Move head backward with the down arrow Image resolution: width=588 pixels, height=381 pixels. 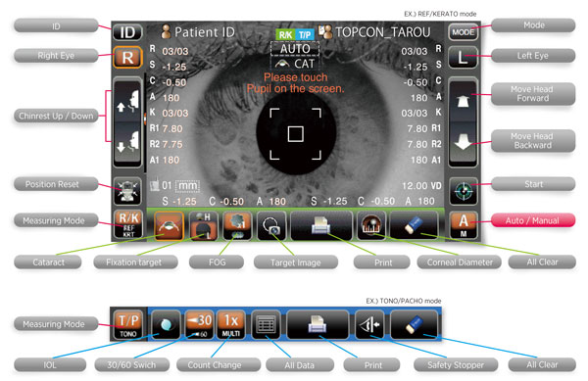point(464,143)
